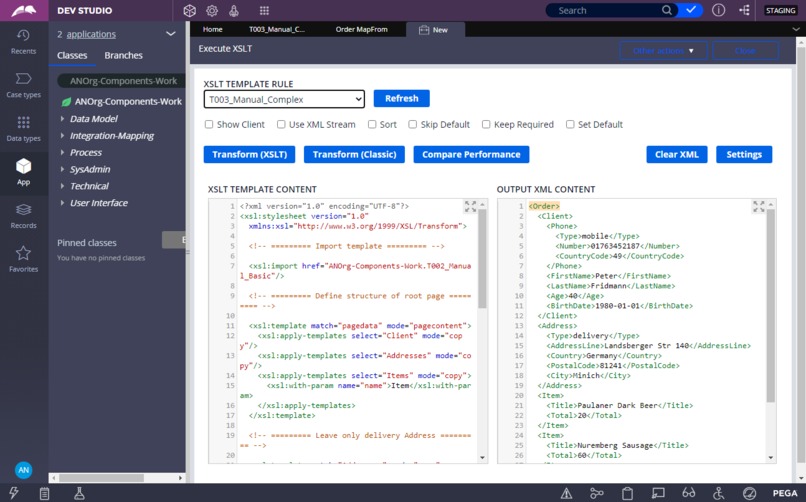Click Compare Performance button
Image resolution: width=806 pixels, height=502 pixels.
[x=471, y=154]
